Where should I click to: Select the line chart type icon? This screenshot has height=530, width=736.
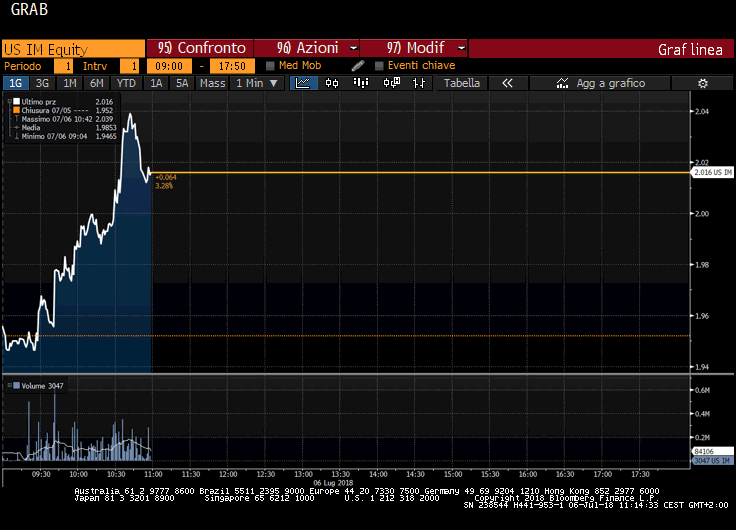[303, 83]
